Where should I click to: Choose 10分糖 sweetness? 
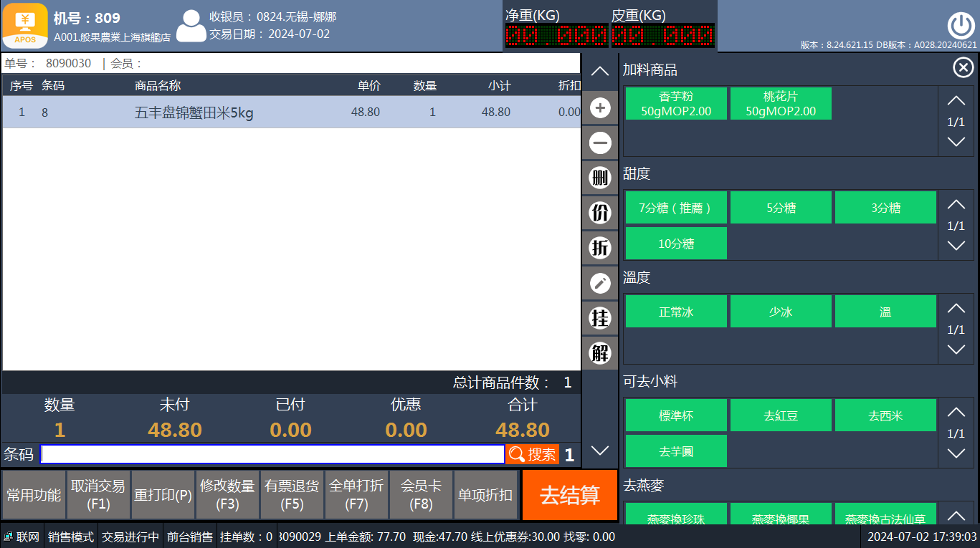click(676, 244)
